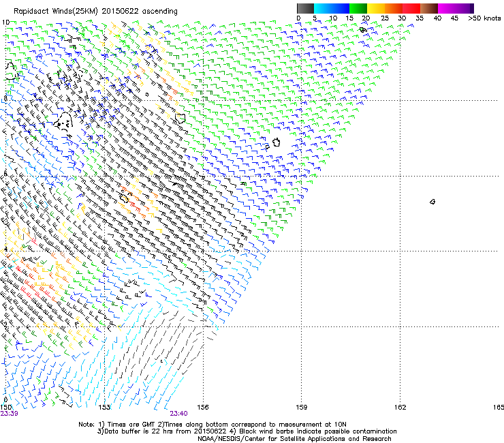
Task: Click the latitude label 10 at top left
Action: click(5, 22)
